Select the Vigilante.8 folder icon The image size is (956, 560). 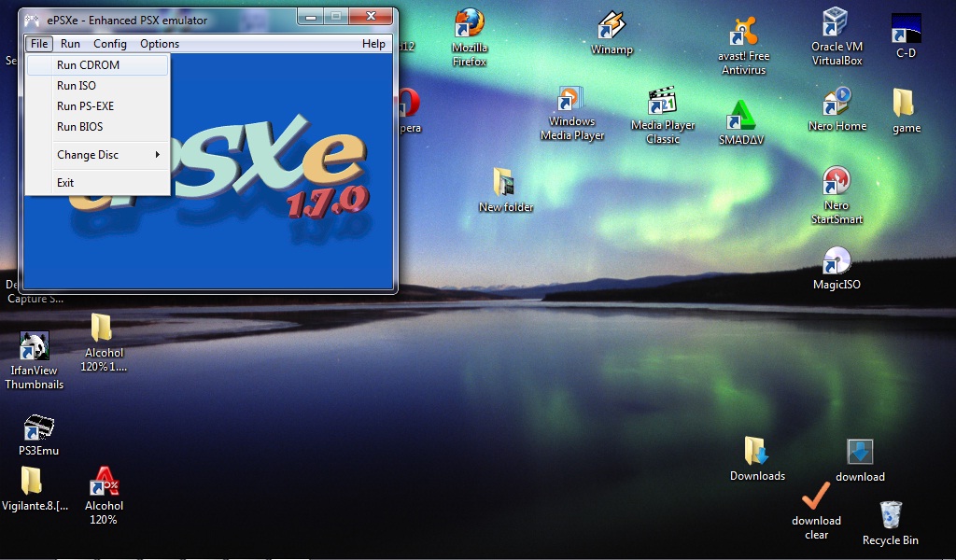(x=35, y=489)
